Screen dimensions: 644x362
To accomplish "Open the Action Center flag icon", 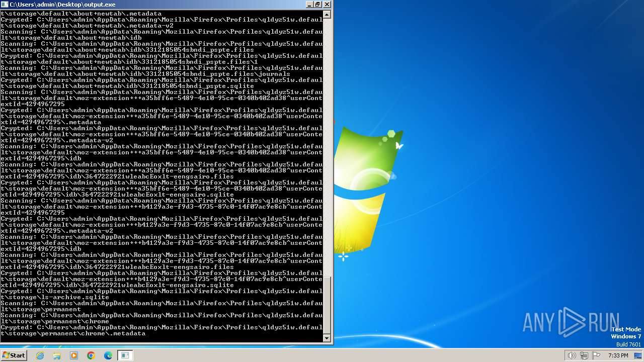I will (596, 355).
